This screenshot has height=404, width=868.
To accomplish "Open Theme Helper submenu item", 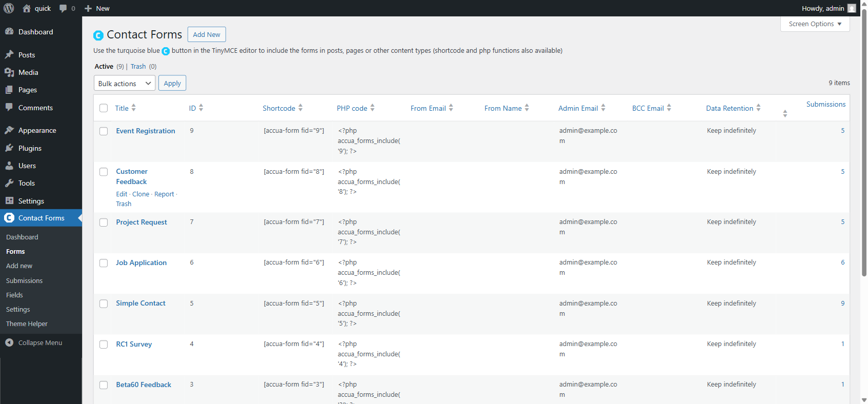I will click(x=27, y=324).
